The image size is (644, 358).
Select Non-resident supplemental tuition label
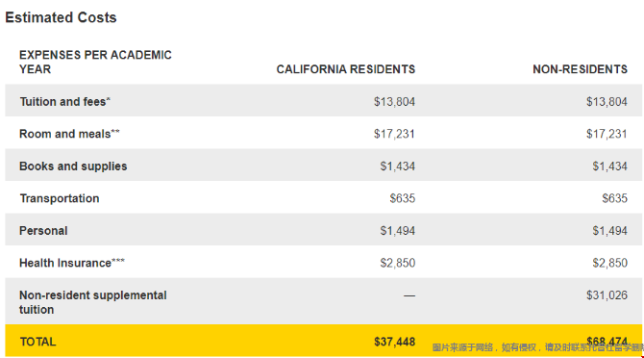click(93, 302)
